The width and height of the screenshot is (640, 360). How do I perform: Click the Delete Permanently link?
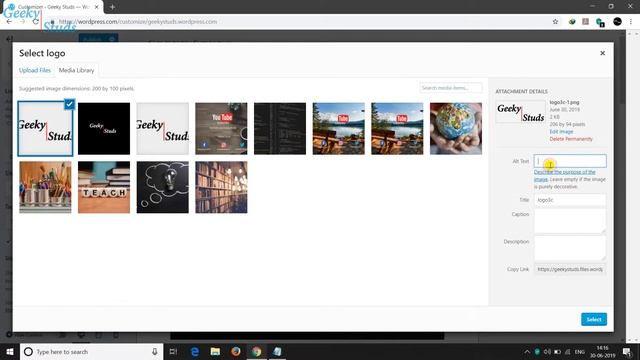(x=571, y=139)
